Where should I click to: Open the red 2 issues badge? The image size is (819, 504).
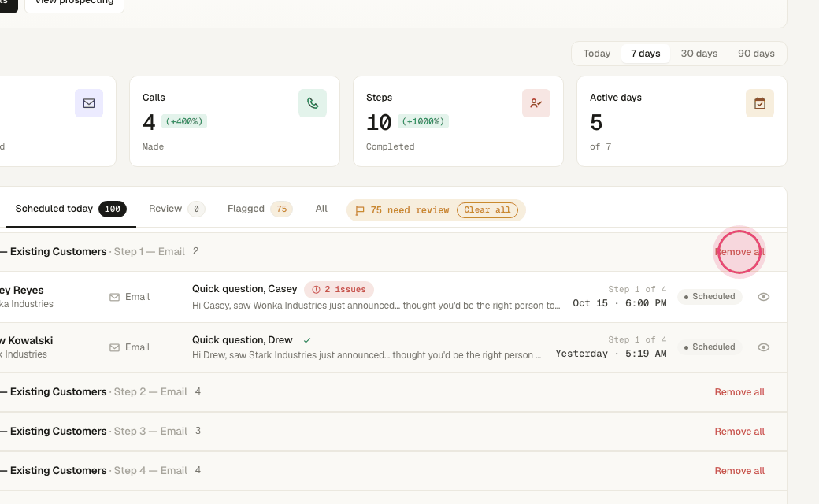[339, 289]
